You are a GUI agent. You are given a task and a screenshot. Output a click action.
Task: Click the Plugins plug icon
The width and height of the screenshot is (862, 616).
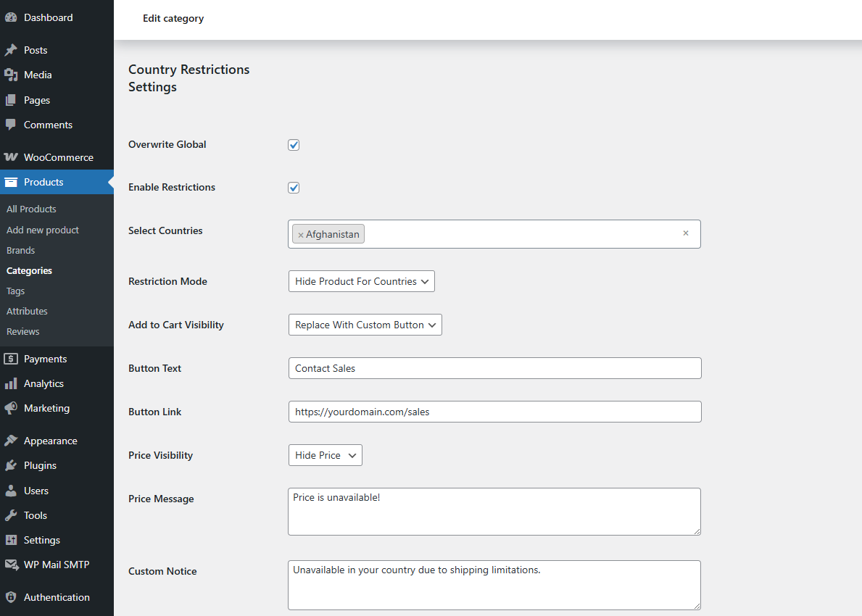point(11,465)
